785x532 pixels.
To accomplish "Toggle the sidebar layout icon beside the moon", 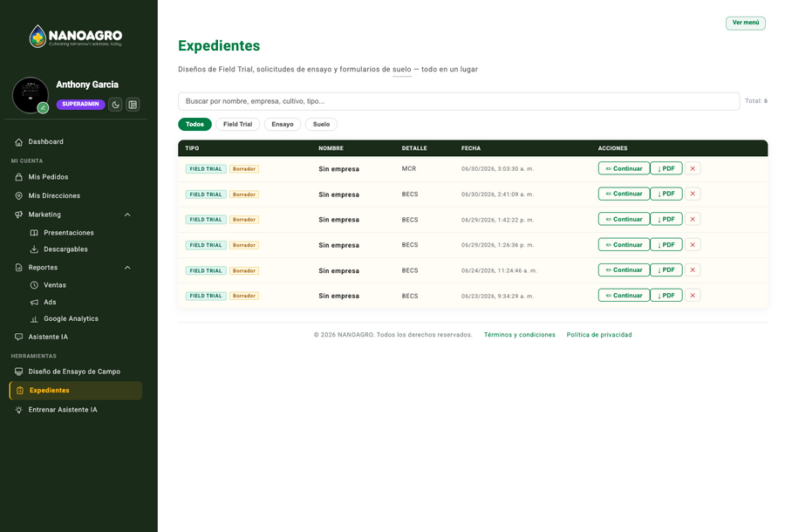I will [133, 105].
